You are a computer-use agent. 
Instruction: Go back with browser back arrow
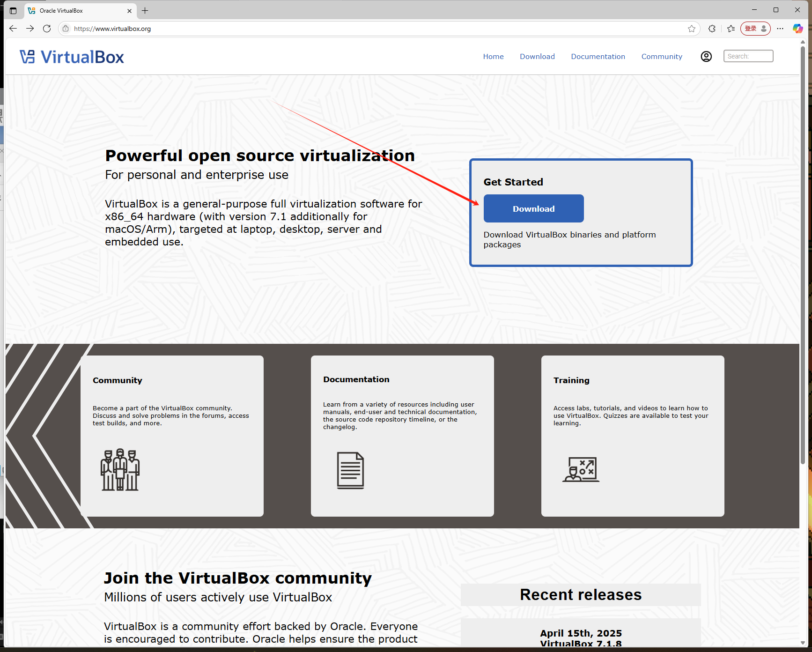point(13,29)
